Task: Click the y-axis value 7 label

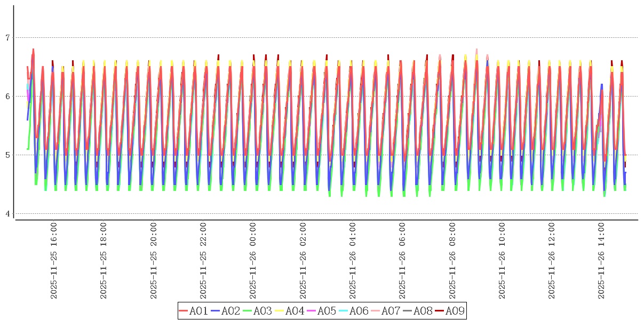Action: click(x=7, y=38)
